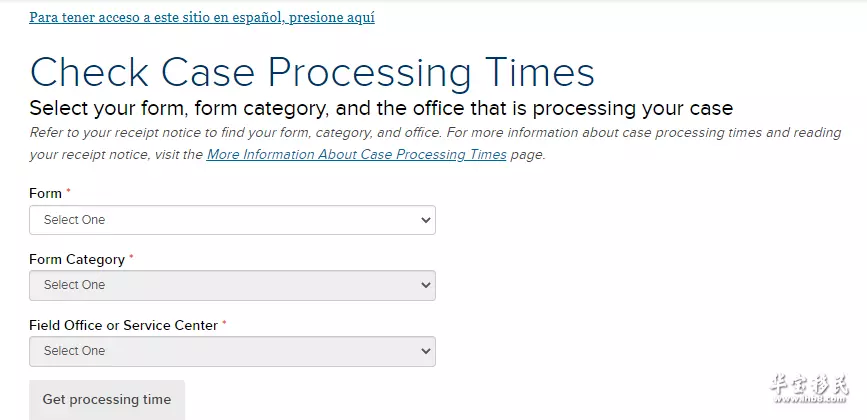
Task: Open the Form dropdown
Action: (232, 220)
